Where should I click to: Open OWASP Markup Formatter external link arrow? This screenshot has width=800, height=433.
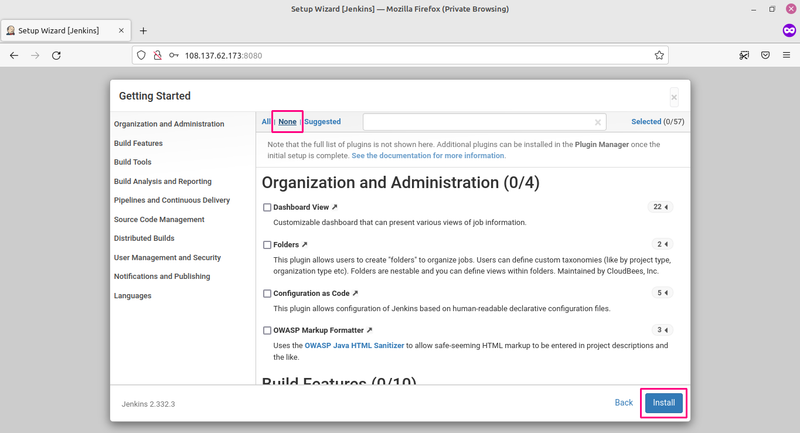[369, 330]
